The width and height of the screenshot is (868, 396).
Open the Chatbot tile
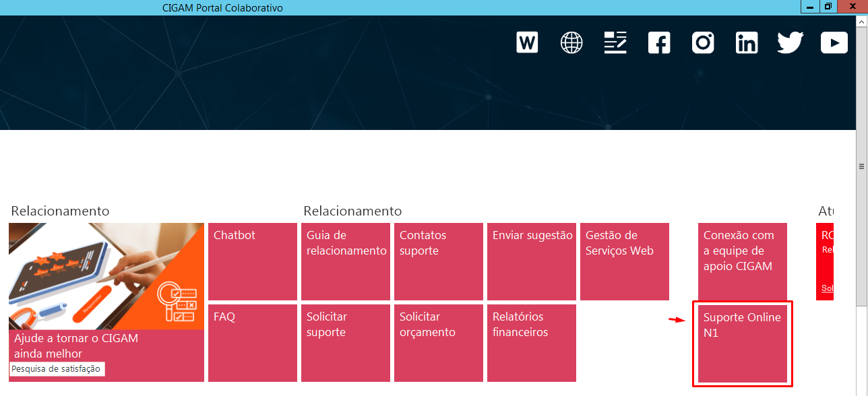[x=253, y=261]
